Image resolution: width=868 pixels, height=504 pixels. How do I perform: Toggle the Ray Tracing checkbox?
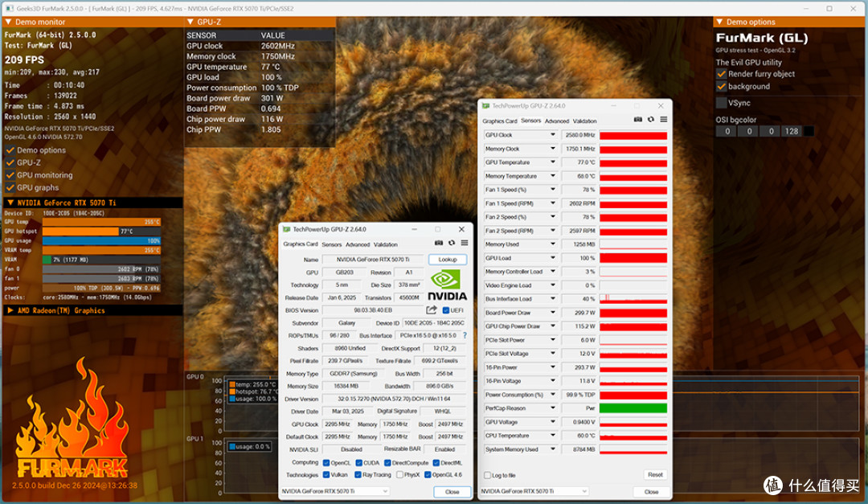click(358, 474)
